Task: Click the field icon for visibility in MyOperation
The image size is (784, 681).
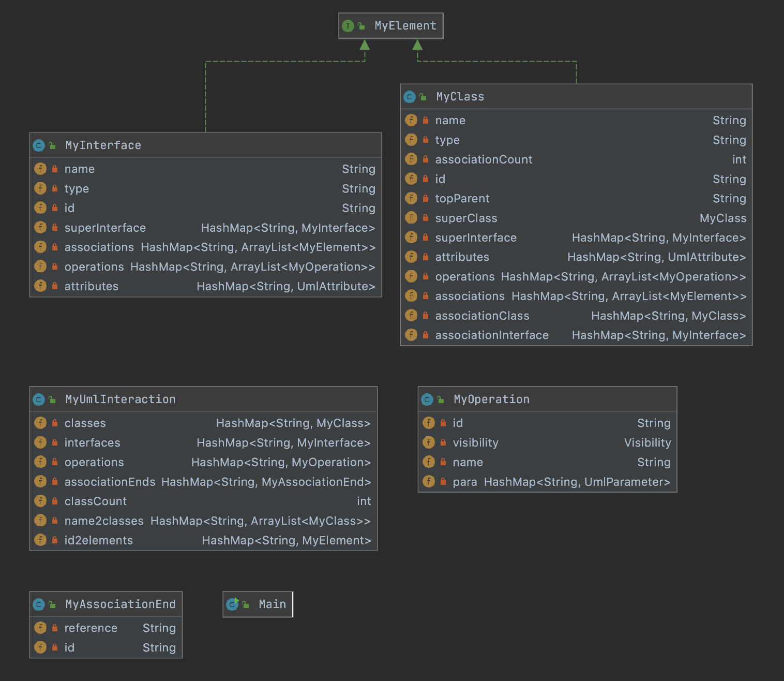Action: pyautogui.click(x=429, y=442)
